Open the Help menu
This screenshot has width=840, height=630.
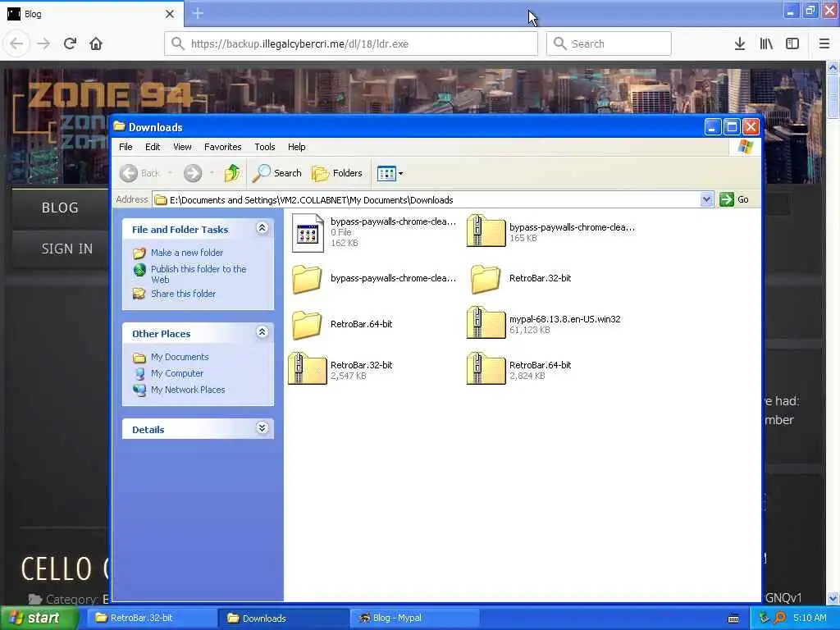pos(296,147)
